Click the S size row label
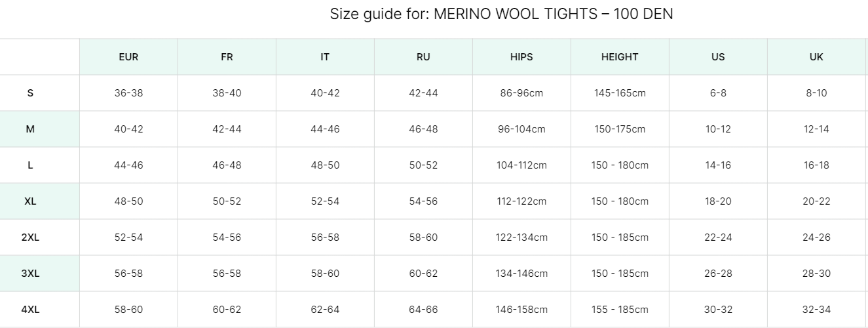 [30, 93]
